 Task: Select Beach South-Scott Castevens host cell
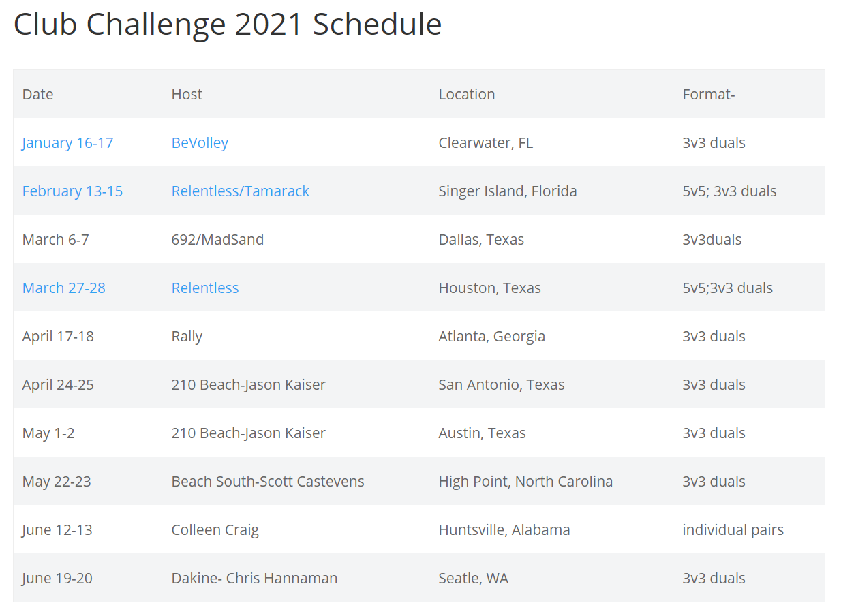point(268,481)
